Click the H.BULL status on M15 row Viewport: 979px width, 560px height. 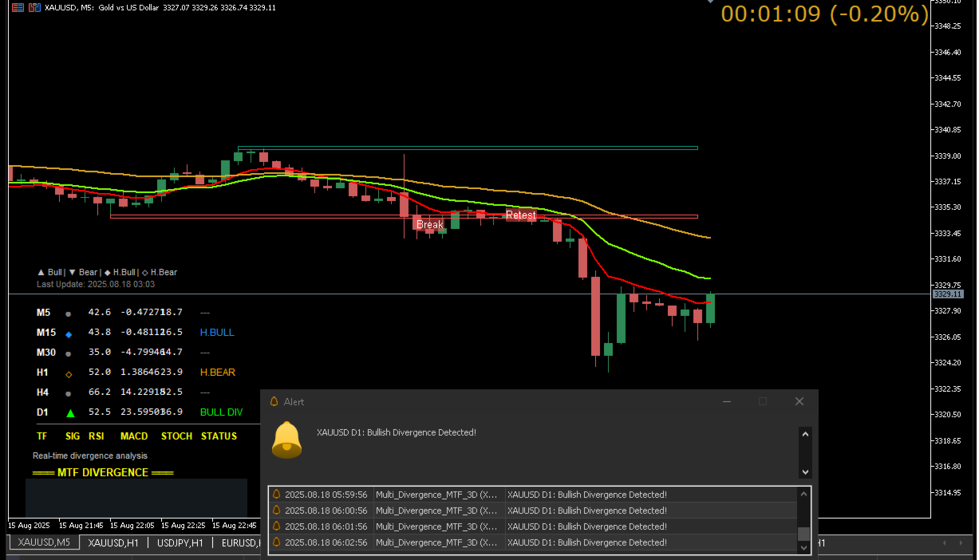pyautogui.click(x=217, y=333)
